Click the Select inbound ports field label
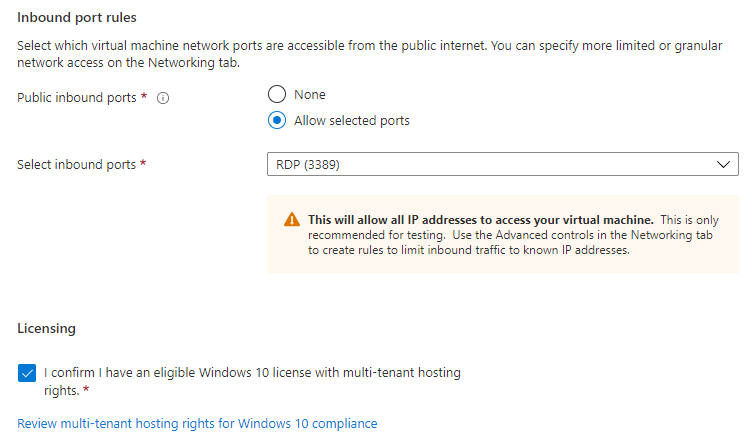The image size is (751, 437). (77, 165)
